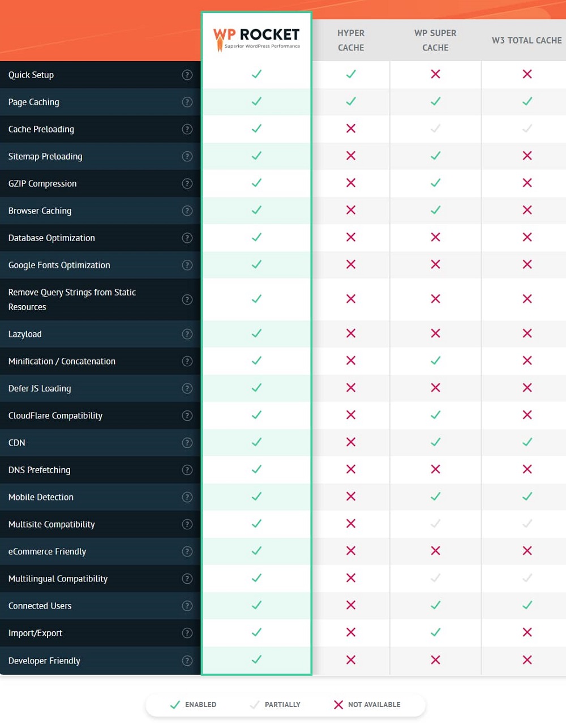Click the WP Rocket logo
Image resolution: width=566 pixels, height=728 pixels.
pyautogui.click(x=256, y=39)
